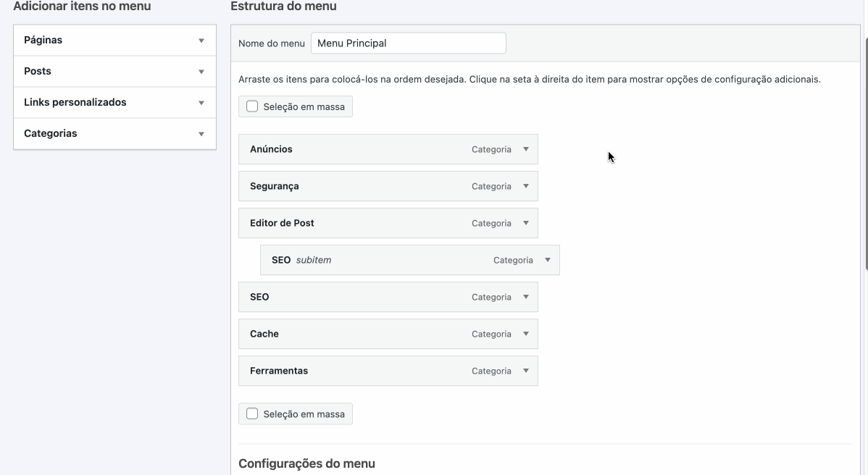The width and height of the screenshot is (868, 475).
Task: Open Editor de Post item settings arrow
Action: coord(526,223)
